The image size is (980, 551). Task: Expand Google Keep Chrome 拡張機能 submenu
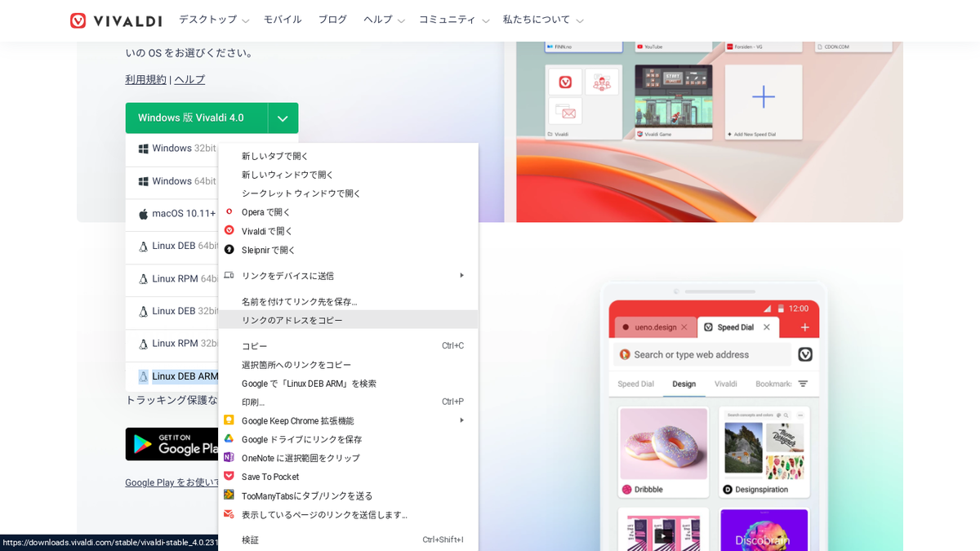click(x=349, y=420)
